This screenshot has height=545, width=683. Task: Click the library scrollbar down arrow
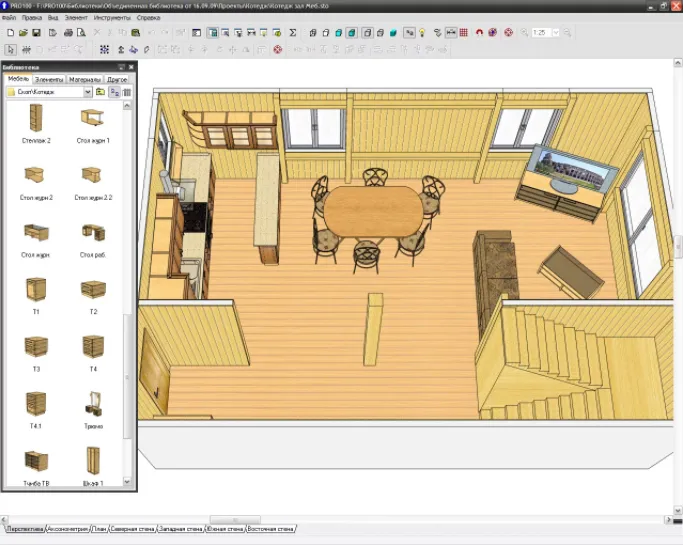pos(127,481)
